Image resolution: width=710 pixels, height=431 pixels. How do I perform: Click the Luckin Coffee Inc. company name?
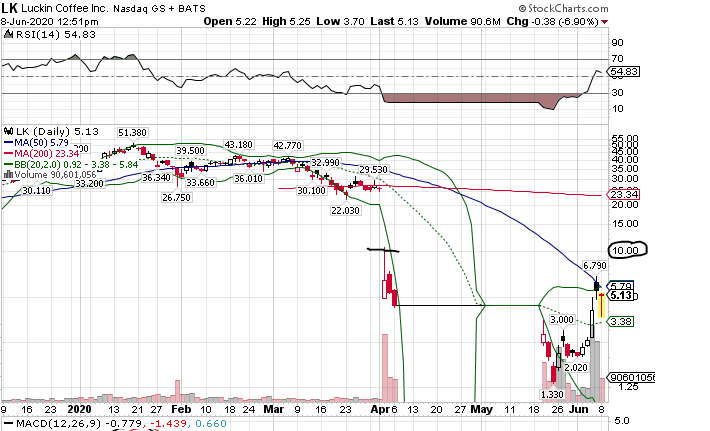(65, 8)
